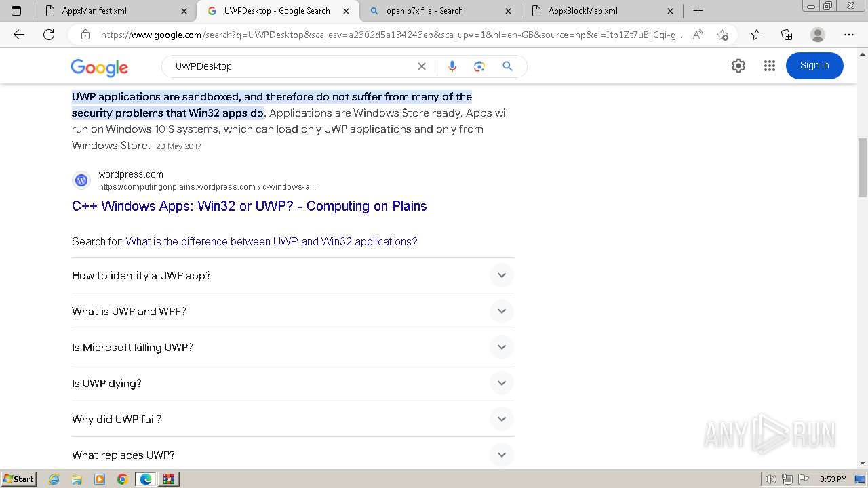868x488 pixels.
Task: Expand How to identify a UWP app?
Action: (x=293, y=275)
